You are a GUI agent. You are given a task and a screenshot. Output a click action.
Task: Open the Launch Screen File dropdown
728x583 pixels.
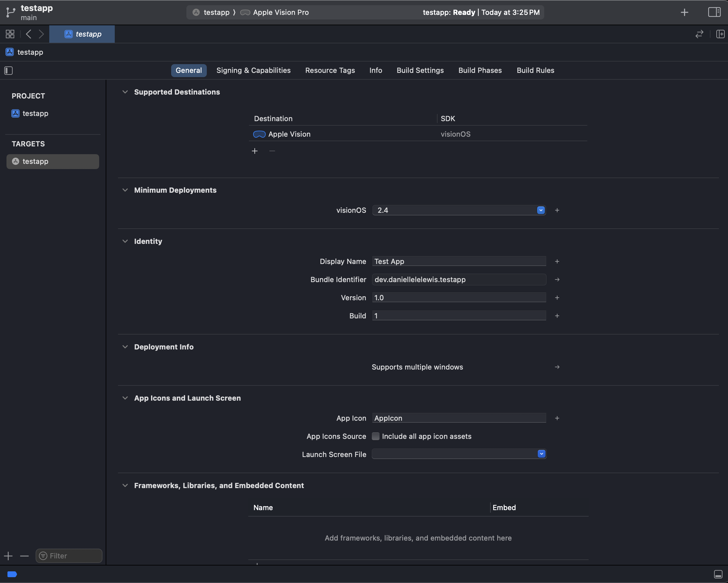click(541, 454)
